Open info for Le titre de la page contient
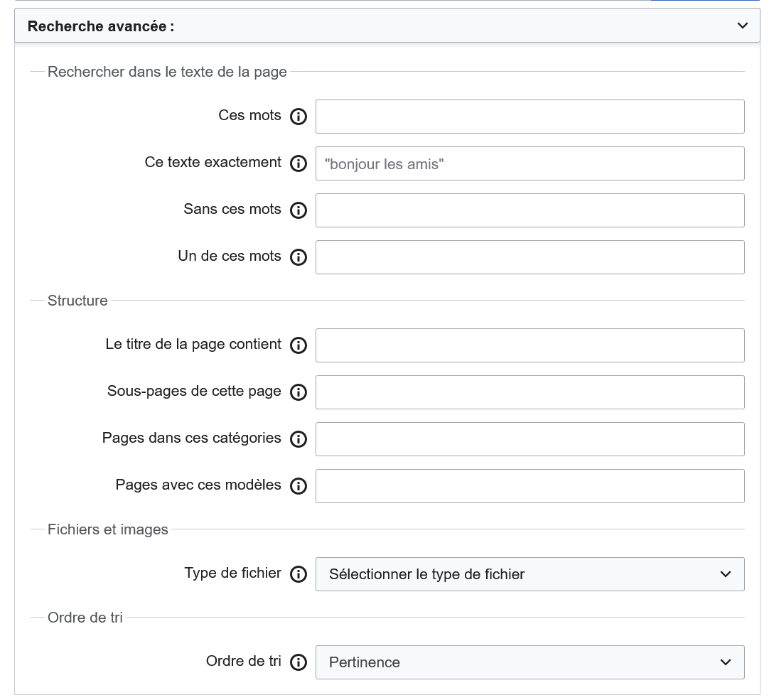The image size is (774, 700). 298,345
